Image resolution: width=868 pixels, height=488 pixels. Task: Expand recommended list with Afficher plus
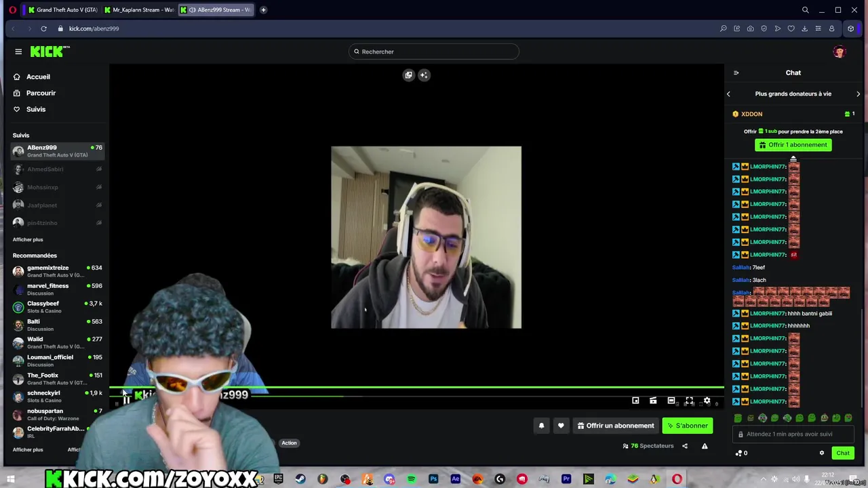[x=28, y=449]
